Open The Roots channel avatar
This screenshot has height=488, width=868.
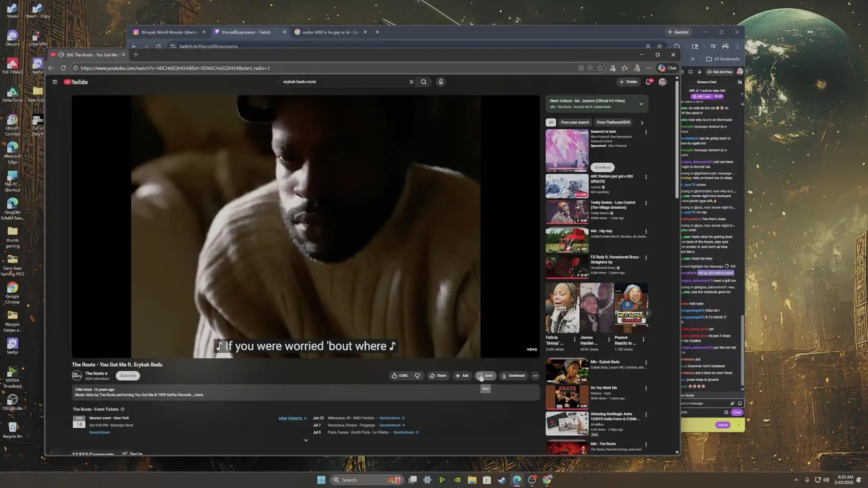tap(77, 375)
